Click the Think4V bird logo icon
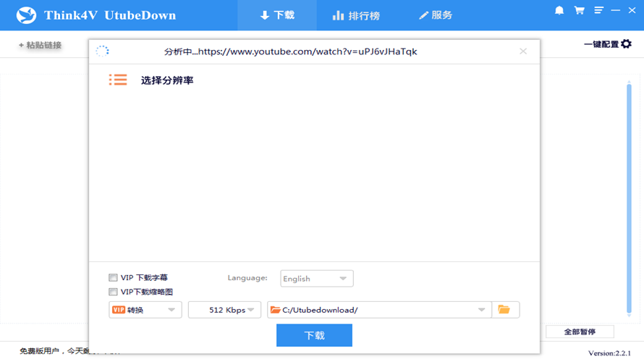The image size is (644, 362). pyautogui.click(x=26, y=15)
